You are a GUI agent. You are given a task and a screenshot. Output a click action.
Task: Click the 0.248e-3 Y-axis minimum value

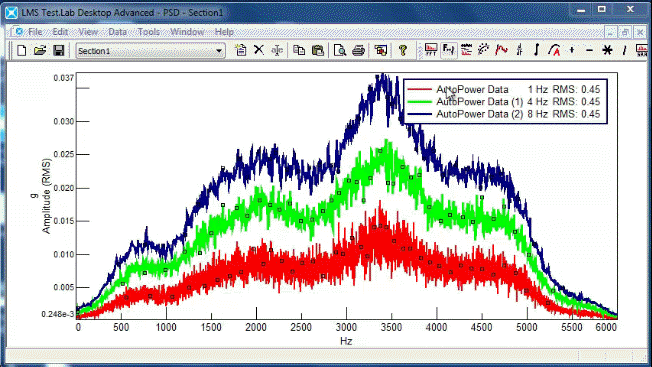[x=58, y=314]
